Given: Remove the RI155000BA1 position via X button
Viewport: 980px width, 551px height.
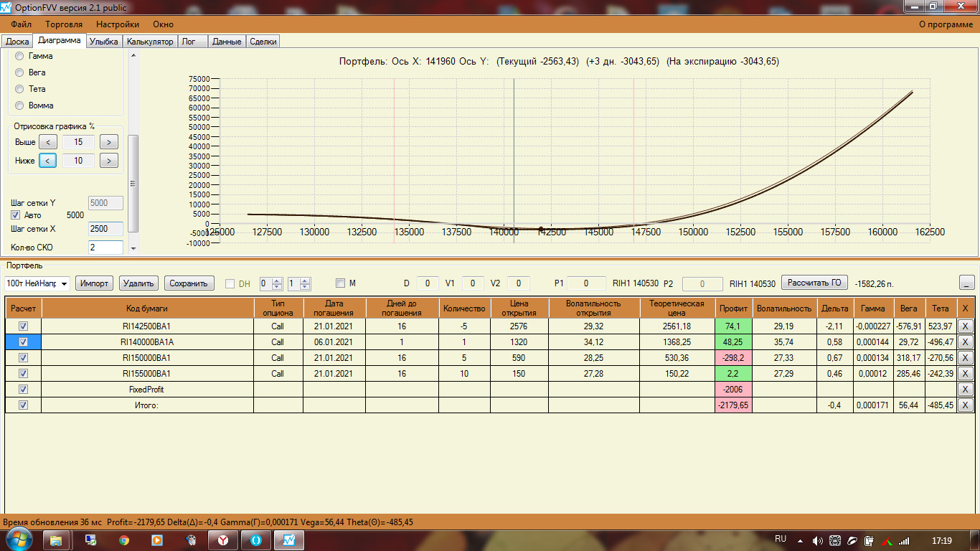Looking at the screenshot, I should click(965, 374).
